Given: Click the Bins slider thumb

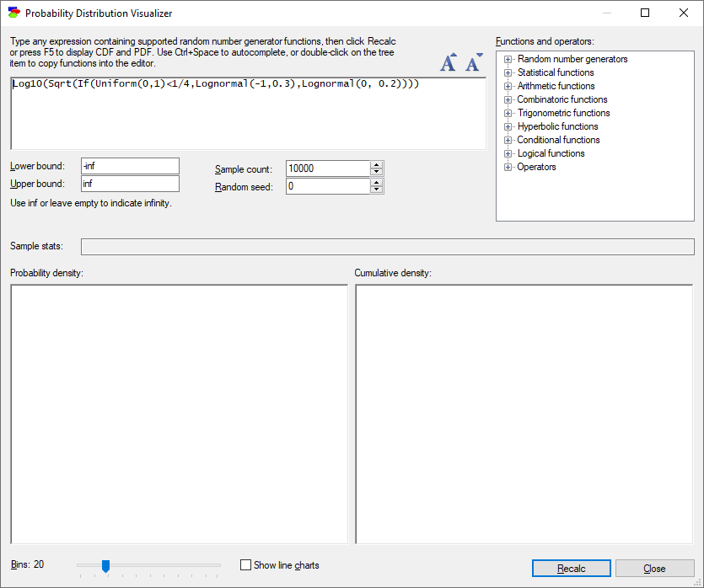Looking at the screenshot, I should pyautogui.click(x=105, y=566).
